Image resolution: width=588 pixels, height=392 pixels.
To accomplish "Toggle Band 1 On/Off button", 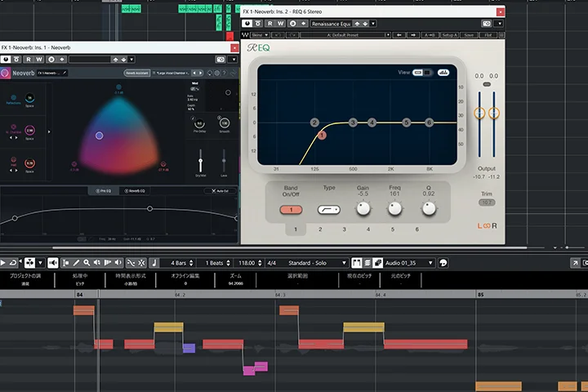I will (x=291, y=210).
